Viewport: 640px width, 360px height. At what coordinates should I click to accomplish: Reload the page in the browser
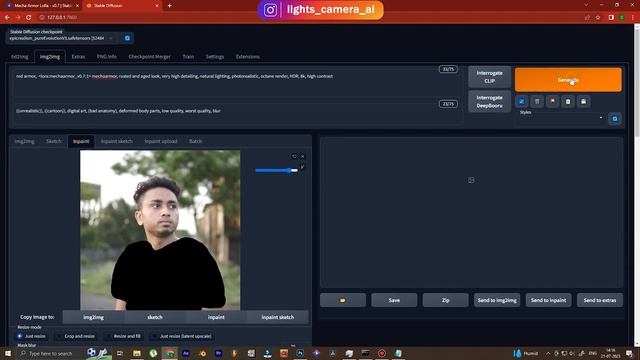[29, 18]
